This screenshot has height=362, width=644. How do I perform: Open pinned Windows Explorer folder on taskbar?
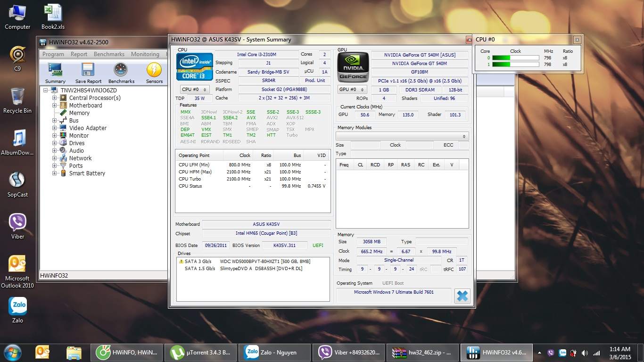(74, 353)
